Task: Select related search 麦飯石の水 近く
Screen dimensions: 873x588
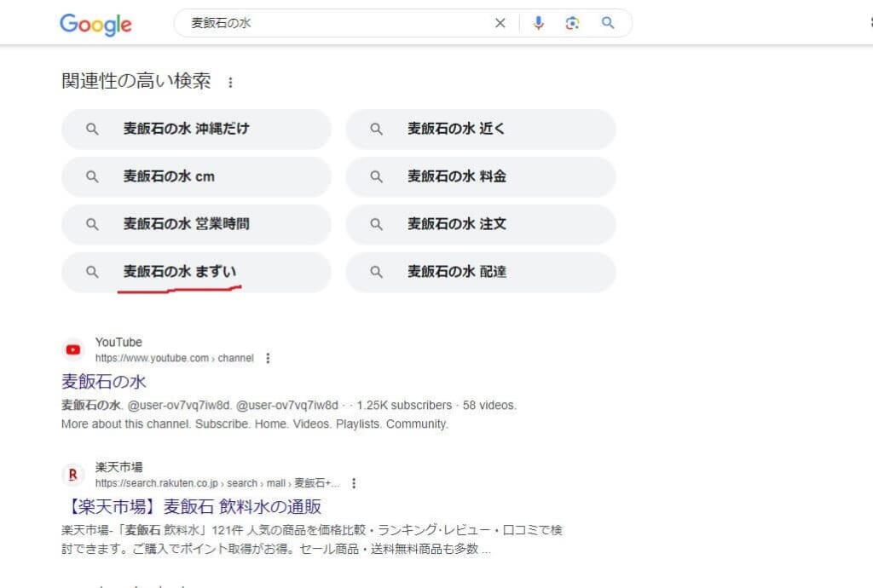Action: click(480, 130)
